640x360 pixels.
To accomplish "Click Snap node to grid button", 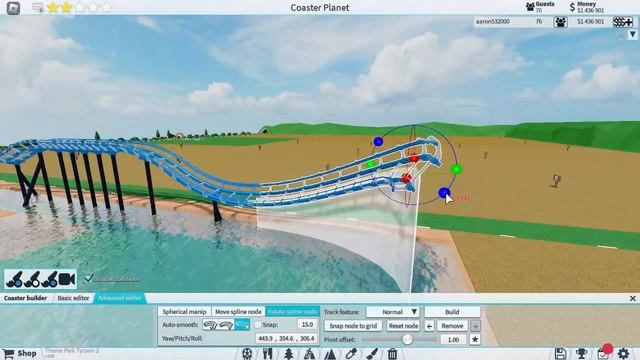I will (353, 326).
